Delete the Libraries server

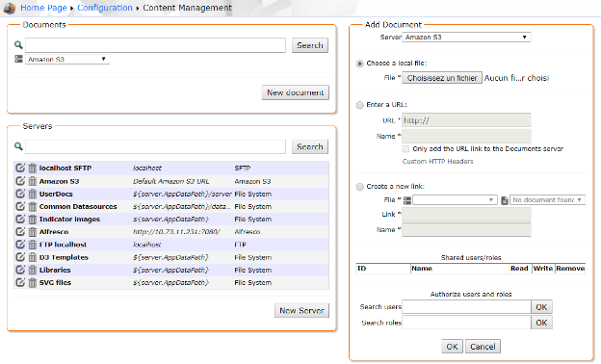[x=33, y=270]
